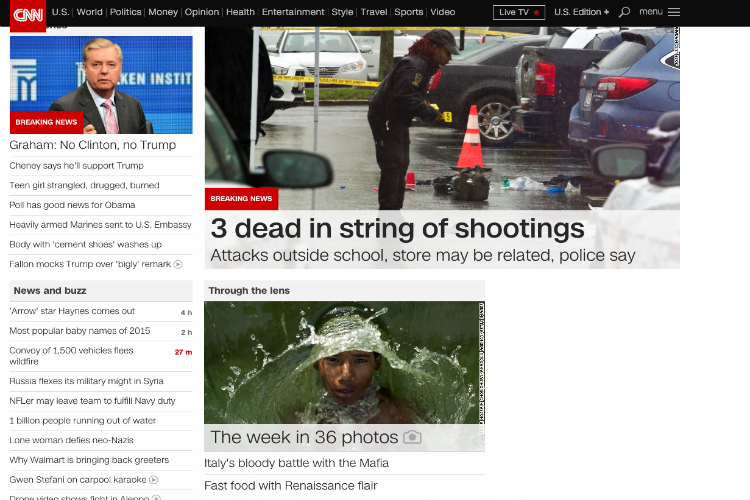Go to the Sports section
Viewport: 750px width, 500px height.
coord(408,12)
